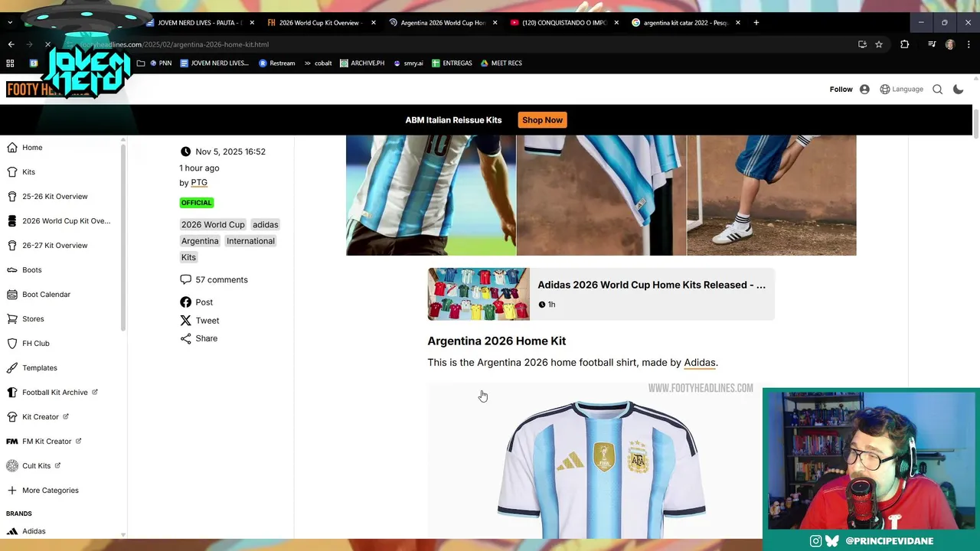Switch to argentina kit catar 2022 tab
Screen dimensions: 980x551
(x=685, y=23)
